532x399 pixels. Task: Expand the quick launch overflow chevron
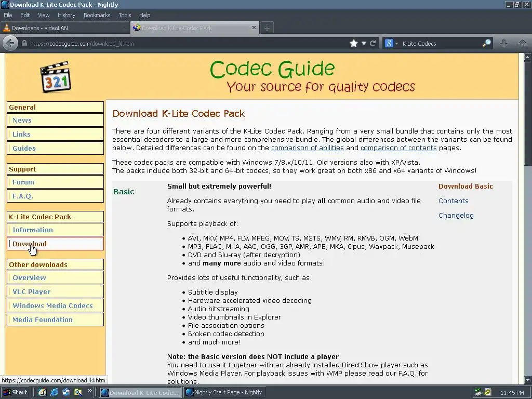89,391
